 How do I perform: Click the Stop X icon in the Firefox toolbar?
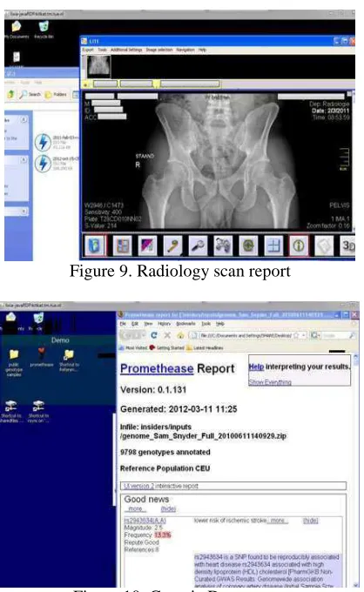pos(167,335)
